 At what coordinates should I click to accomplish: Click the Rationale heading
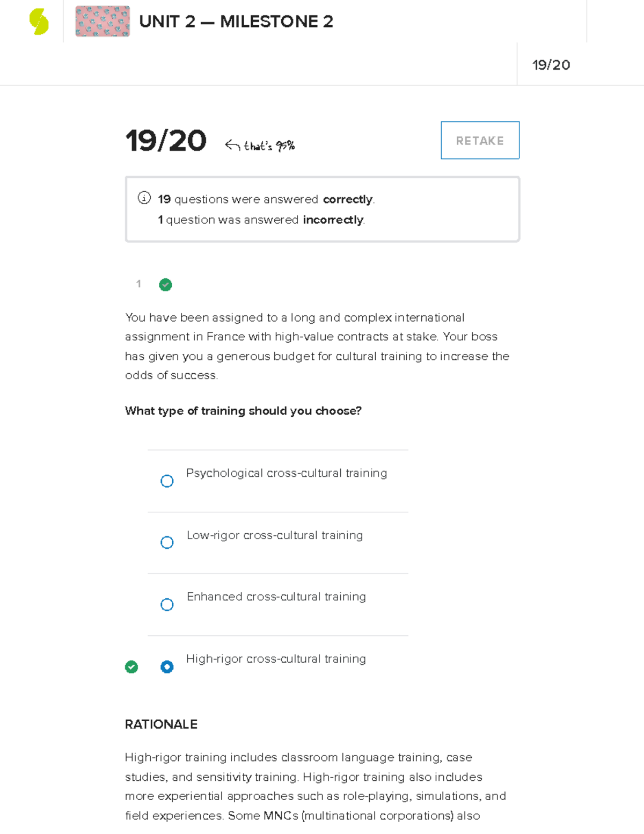click(x=161, y=724)
